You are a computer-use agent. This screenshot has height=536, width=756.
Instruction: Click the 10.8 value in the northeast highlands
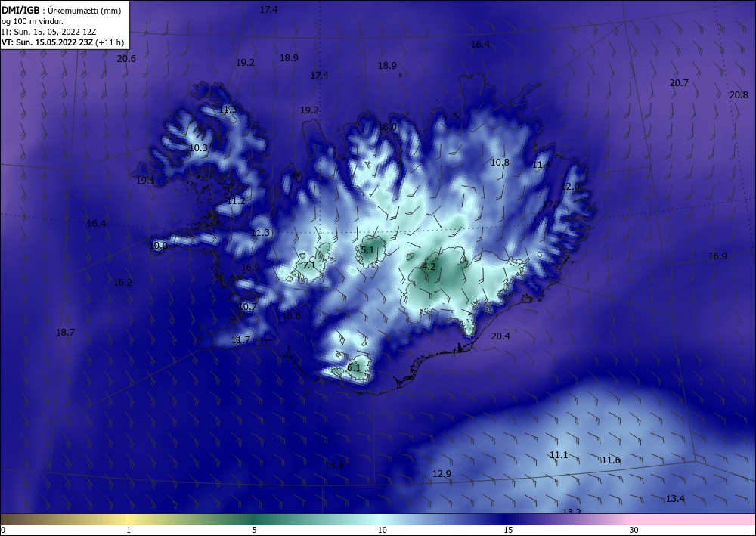click(x=500, y=162)
